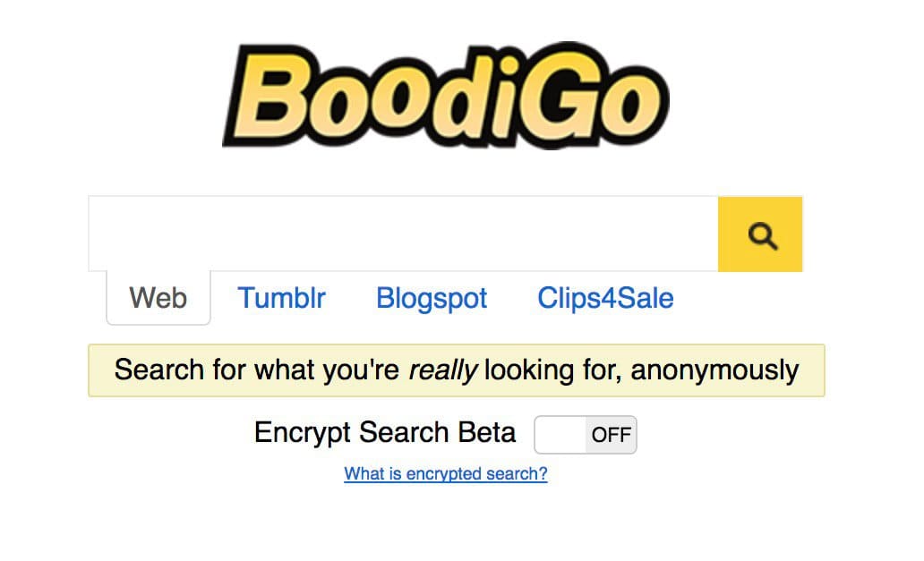Open the Blogspot search tab
Screen dimensions: 924x561
432,298
